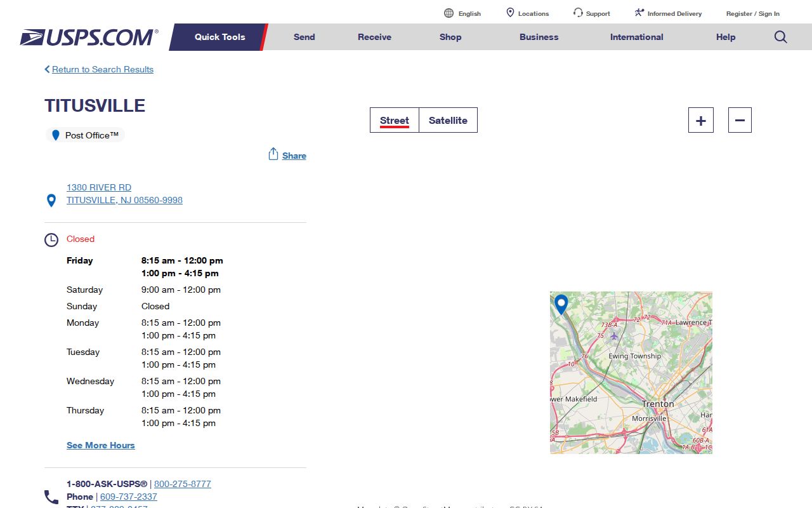Click the Support headset icon

[x=578, y=13]
